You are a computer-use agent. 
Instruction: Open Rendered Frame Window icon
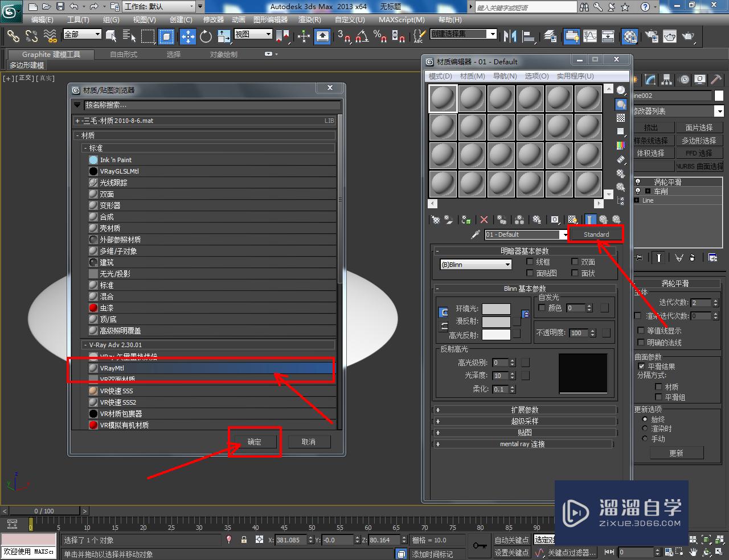[670, 36]
